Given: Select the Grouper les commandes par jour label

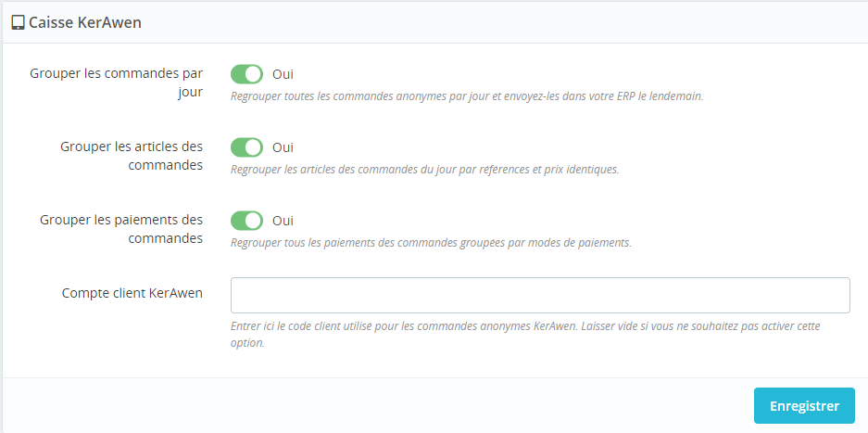Looking at the screenshot, I should [x=116, y=83].
